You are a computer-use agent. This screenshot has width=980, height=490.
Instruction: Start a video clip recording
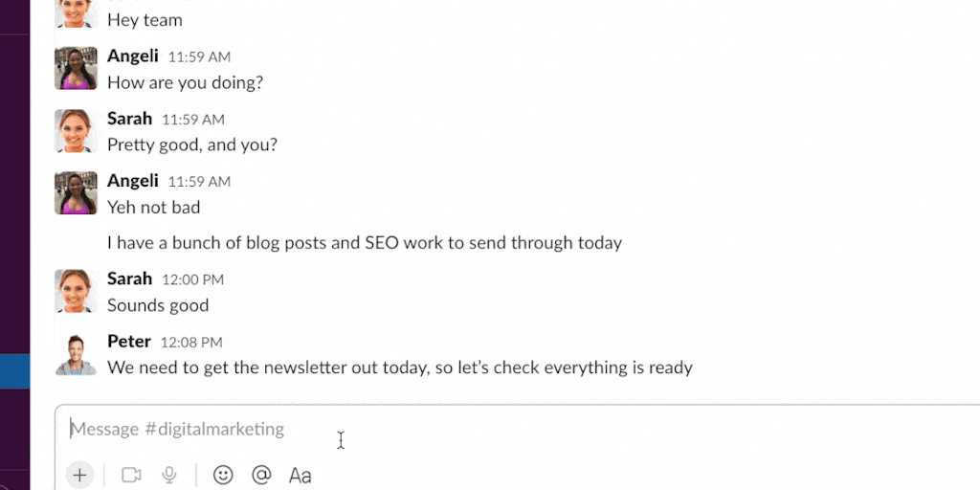pos(131,475)
